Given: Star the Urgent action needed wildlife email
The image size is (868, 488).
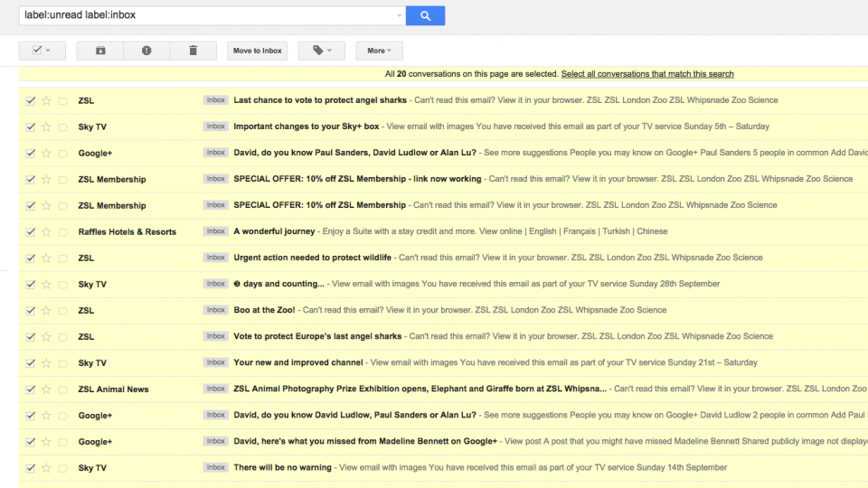Looking at the screenshot, I should (x=46, y=258).
